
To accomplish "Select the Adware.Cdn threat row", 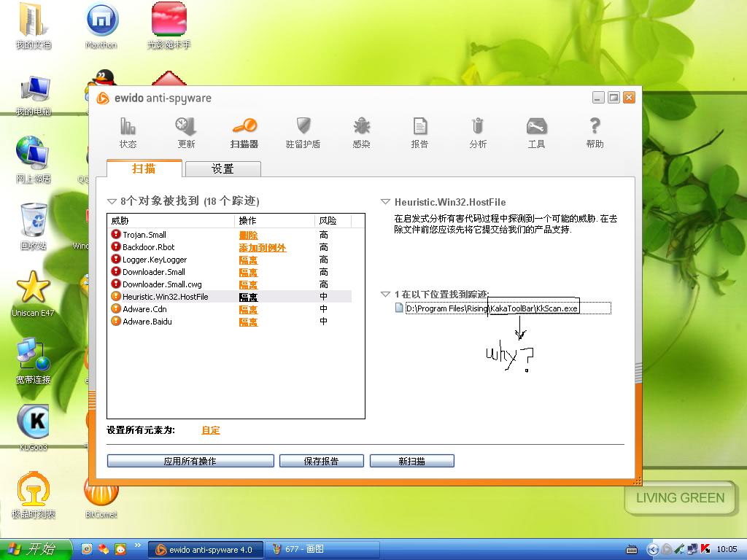I will (231, 309).
